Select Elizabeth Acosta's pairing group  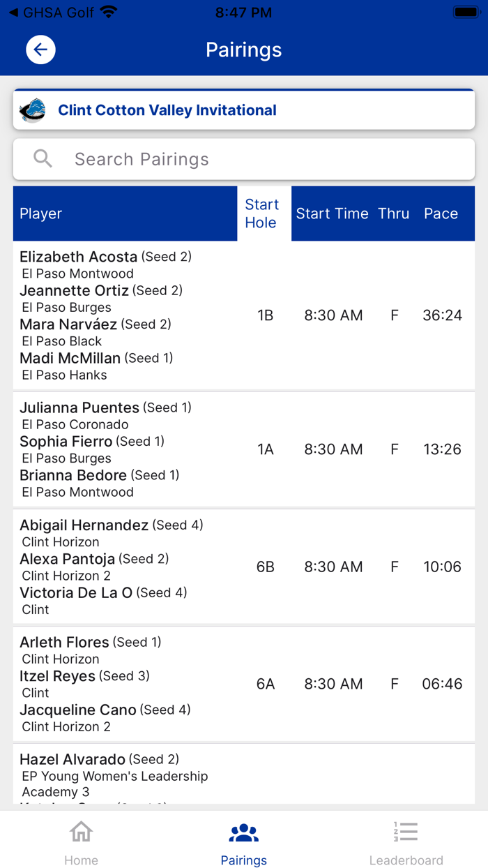(x=244, y=315)
